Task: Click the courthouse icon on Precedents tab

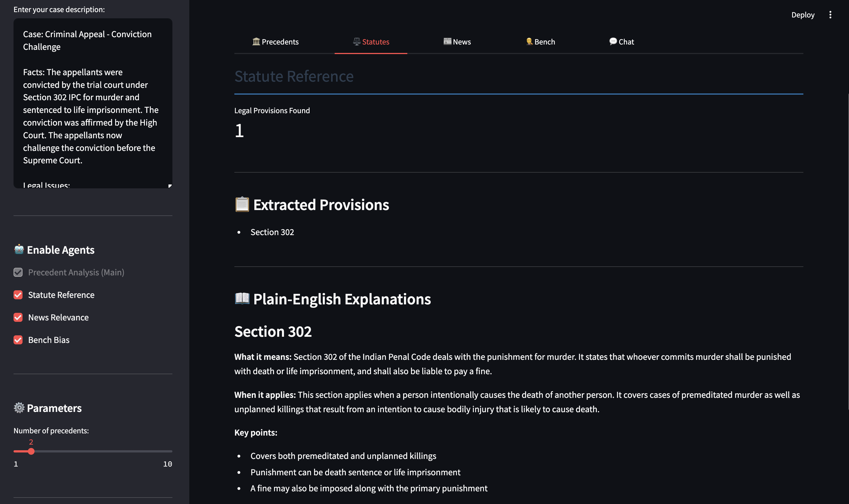Action: (x=256, y=41)
